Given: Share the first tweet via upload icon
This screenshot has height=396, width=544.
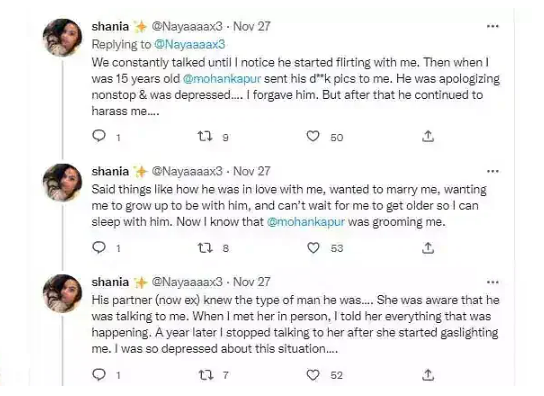Looking at the screenshot, I should [428, 136].
